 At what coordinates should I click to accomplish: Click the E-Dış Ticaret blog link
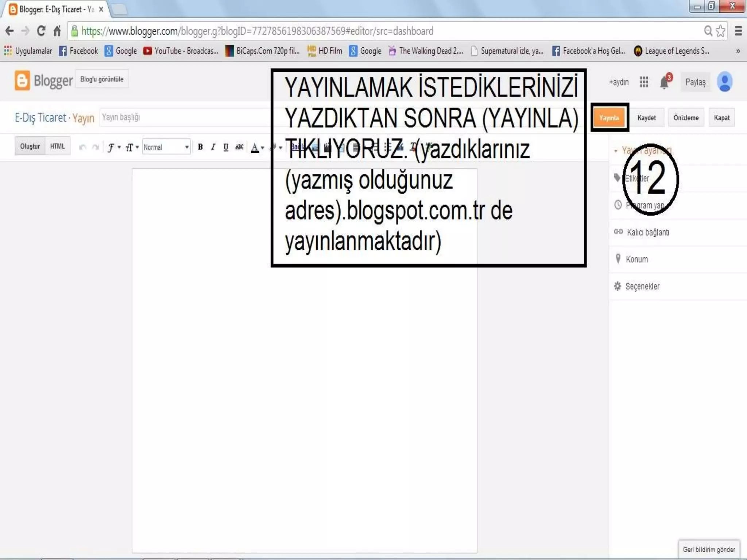pyautogui.click(x=40, y=117)
